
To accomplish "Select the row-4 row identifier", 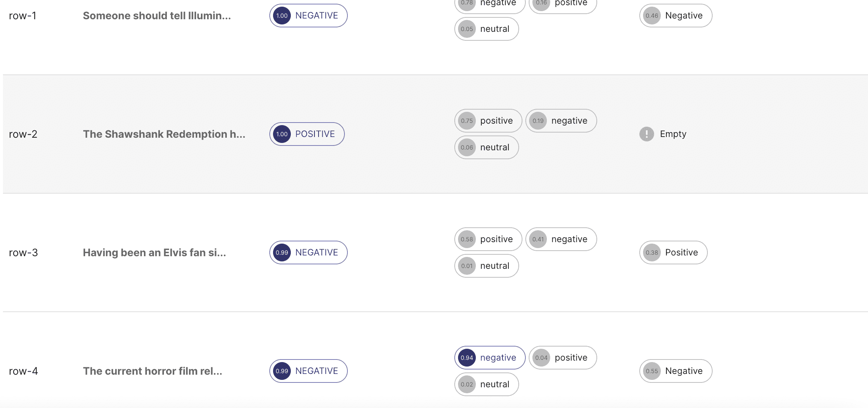I will (x=23, y=371).
